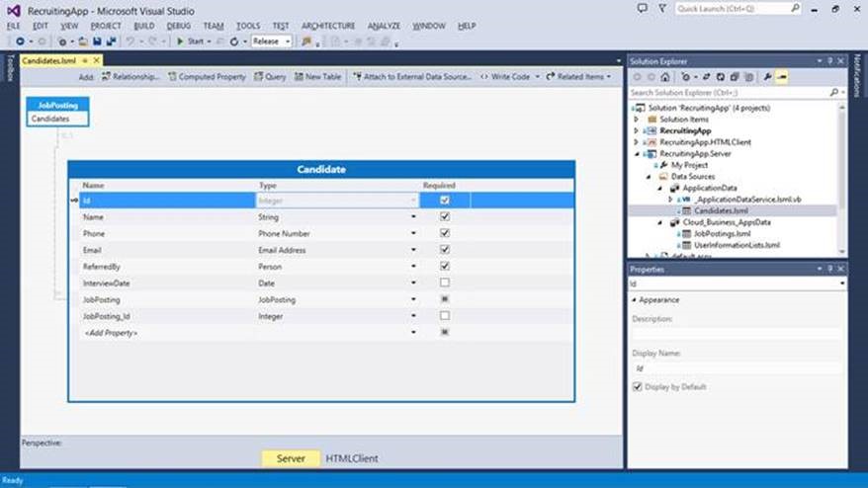
Task: Expand the RecruitingApp.HTMLClient project node
Action: click(x=636, y=142)
